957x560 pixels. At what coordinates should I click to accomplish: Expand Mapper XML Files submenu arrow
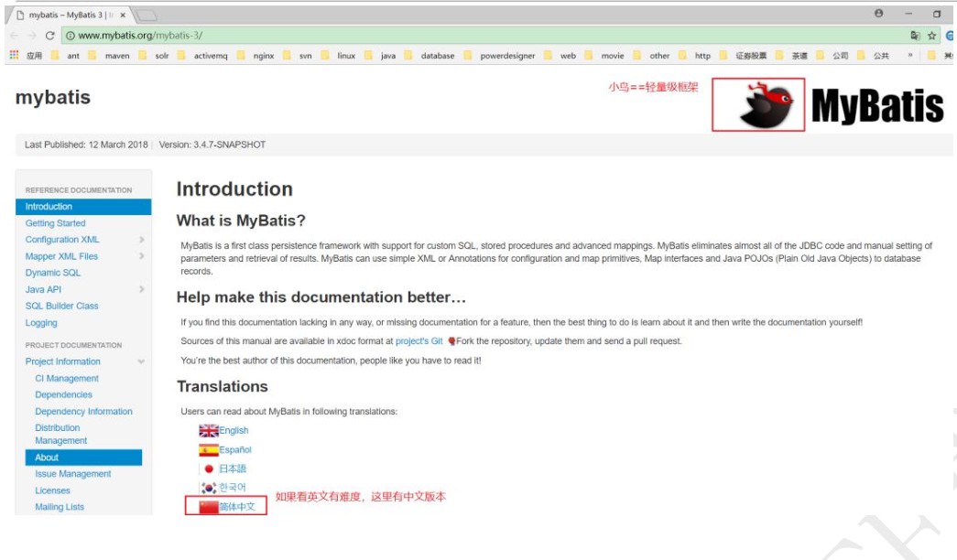click(x=142, y=256)
